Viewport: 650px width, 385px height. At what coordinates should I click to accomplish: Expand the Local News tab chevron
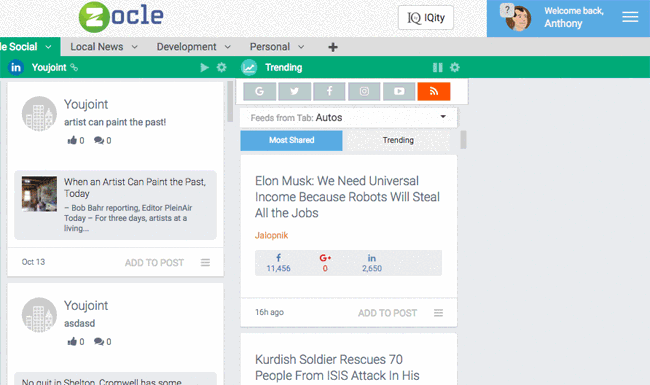pos(134,47)
